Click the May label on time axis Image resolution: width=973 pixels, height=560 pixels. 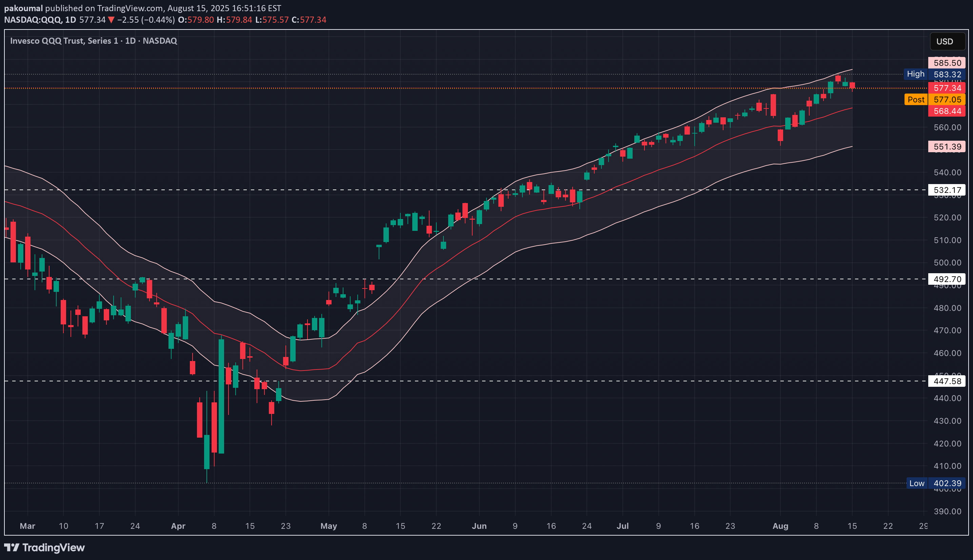point(329,526)
